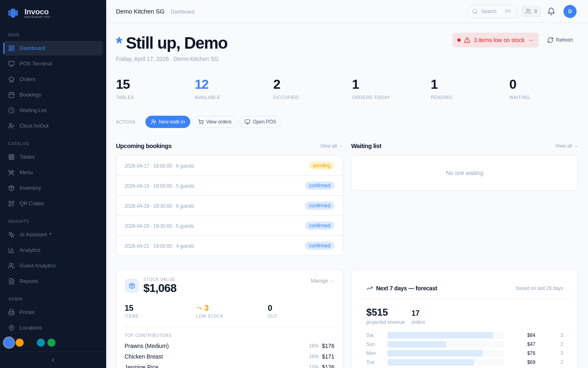The height and width of the screenshot is (368, 588).
Task: Open the user avatar menu labeled D
Action: (x=570, y=11)
